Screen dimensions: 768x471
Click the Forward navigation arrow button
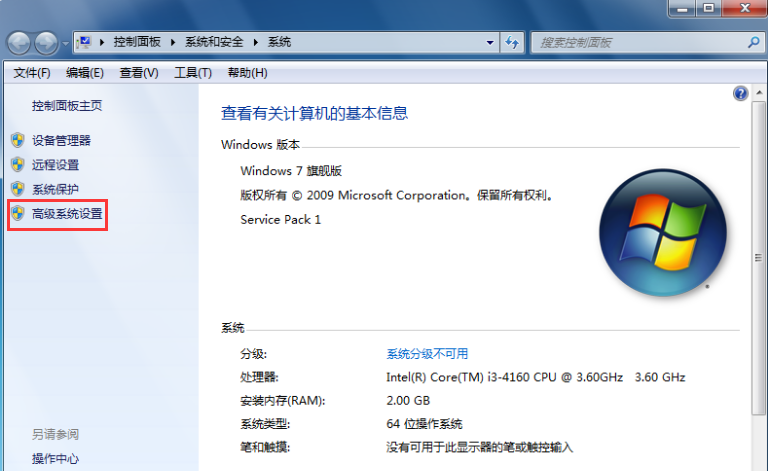(x=47, y=43)
